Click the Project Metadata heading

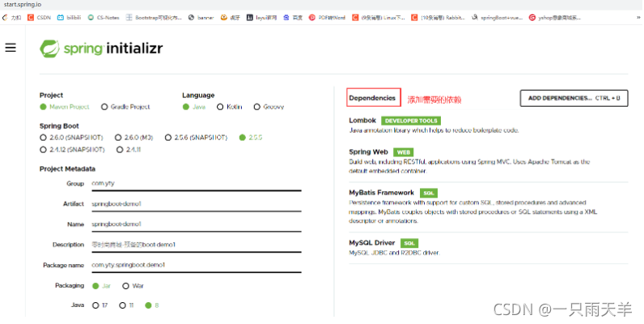[x=67, y=169]
